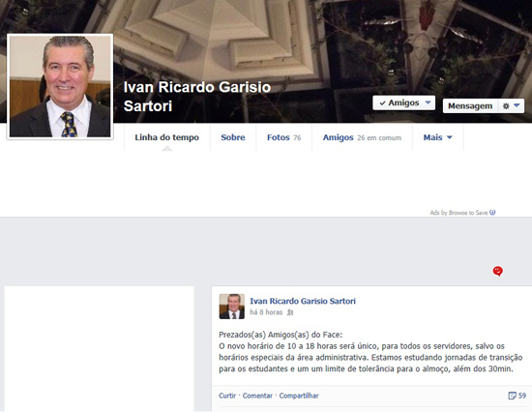The width and height of the screenshot is (532, 412).
Task: Select the Linha do tempo tab
Action: click(x=167, y=137)
